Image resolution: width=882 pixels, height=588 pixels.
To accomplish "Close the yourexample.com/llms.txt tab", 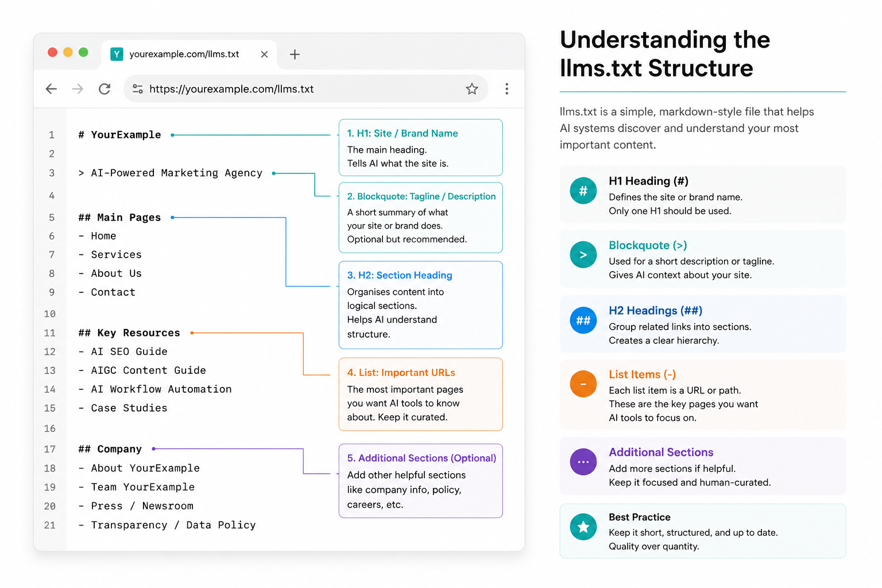I will 264,55.
